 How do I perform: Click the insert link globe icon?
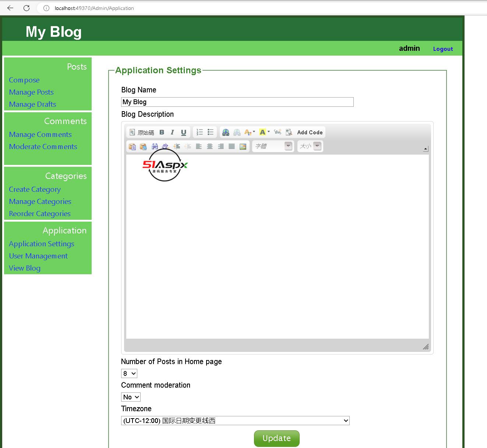pyautogui.click(x=226, y=133)
